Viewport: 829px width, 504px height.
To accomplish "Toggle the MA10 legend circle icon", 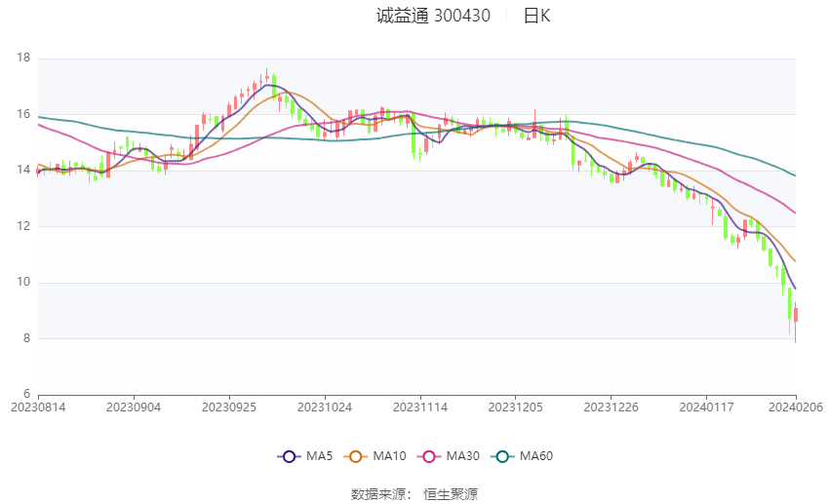I will point(356,456).
